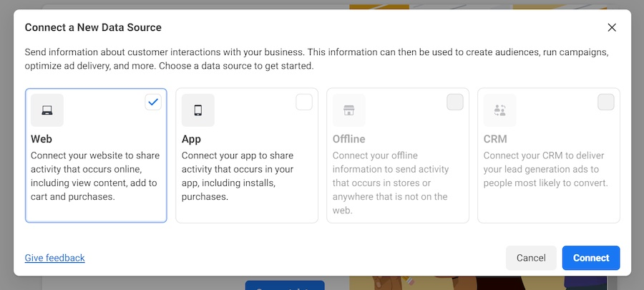Select the Web card title
This screenshot has height=290, width=644.
42,139
